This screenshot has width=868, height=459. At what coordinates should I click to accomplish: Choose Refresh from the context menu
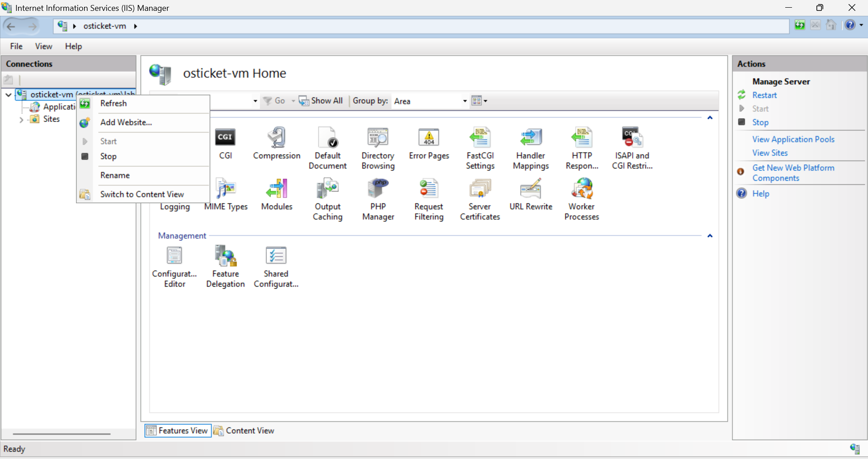point(143,103)
